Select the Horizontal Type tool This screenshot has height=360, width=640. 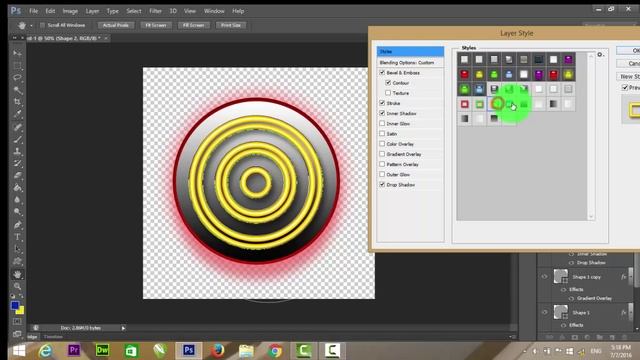[x=18, y=237]
